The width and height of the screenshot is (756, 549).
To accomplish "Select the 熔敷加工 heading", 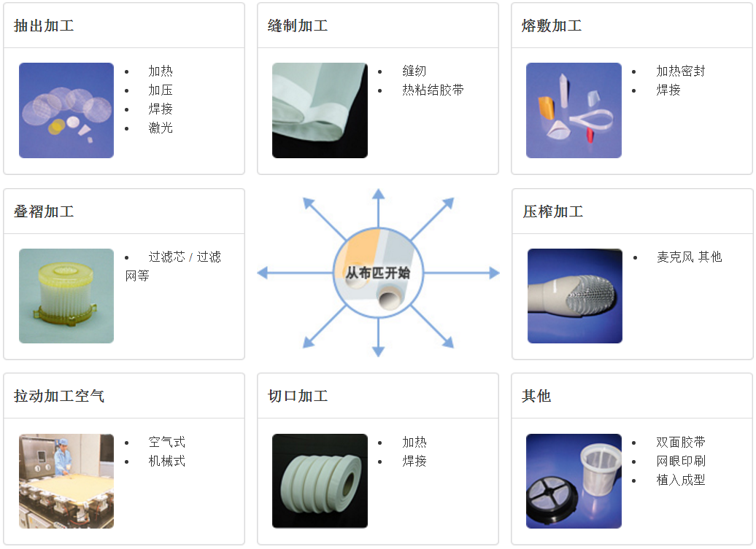I will point(552,26).
